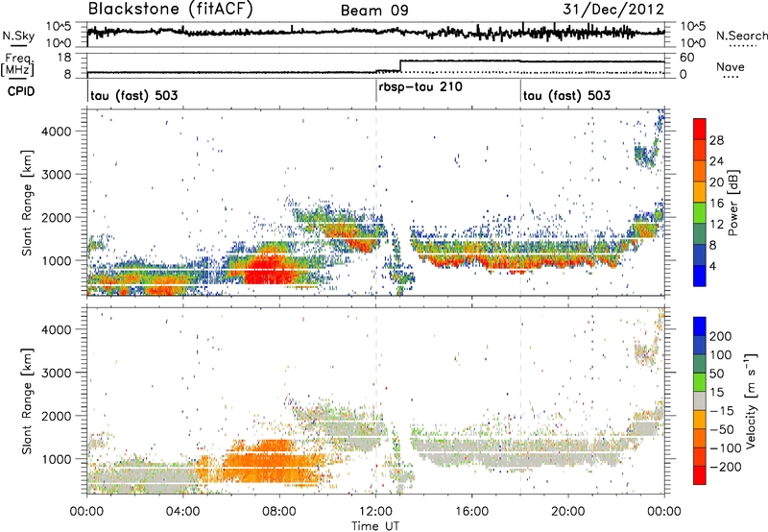Click the '60' Nave axis tick
The image size is (768, 532).
pyautogui.click(x=687, y=58)
